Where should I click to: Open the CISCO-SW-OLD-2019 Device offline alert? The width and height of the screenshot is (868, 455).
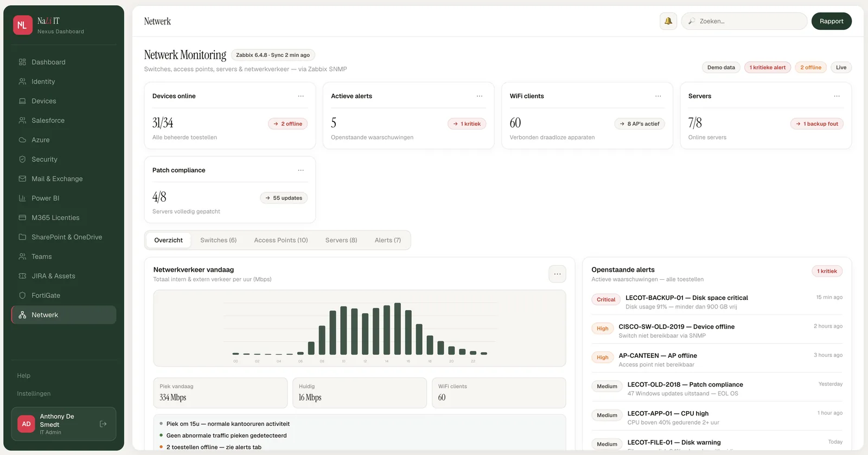[x=717, y=331]
